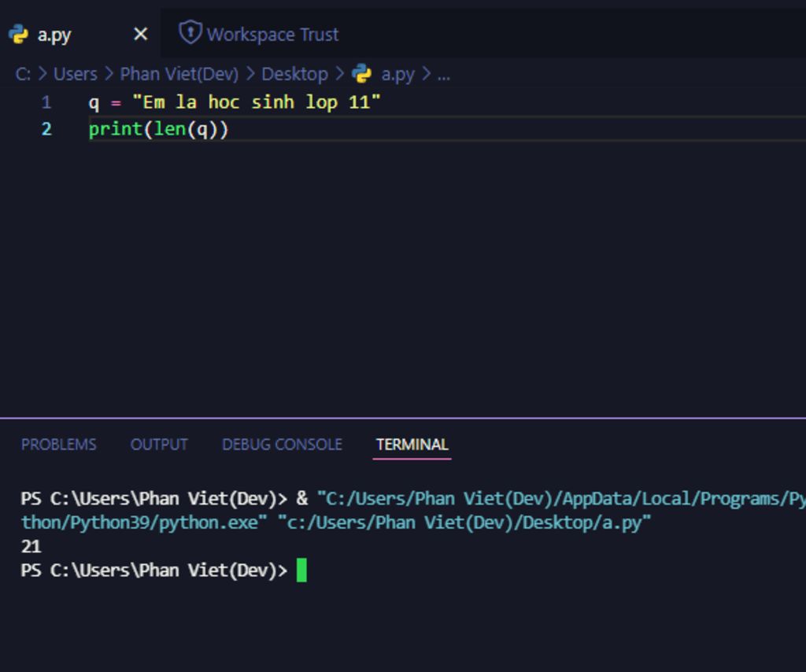Switch to the Workspace Trust tab

pyautogui.click(x=272, y=35)
